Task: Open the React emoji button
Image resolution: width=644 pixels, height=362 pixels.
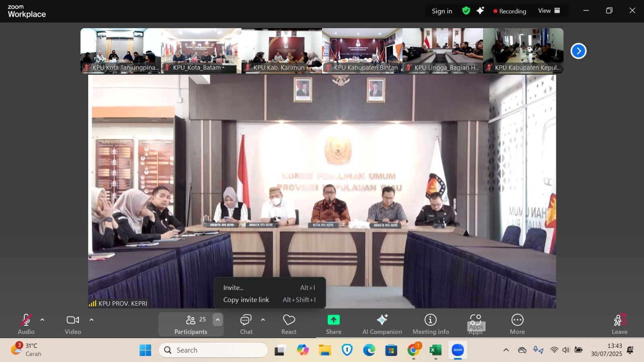Action: click(289, 324)
